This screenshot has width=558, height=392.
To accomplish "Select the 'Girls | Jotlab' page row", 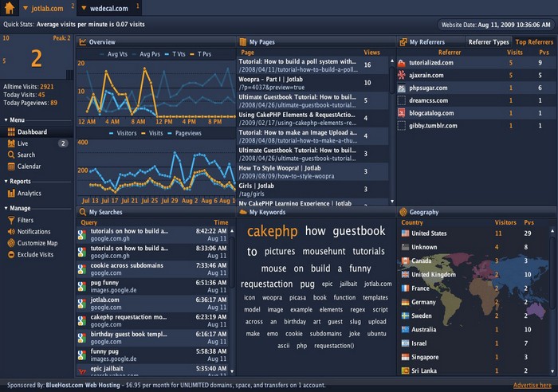I will 312,190.
